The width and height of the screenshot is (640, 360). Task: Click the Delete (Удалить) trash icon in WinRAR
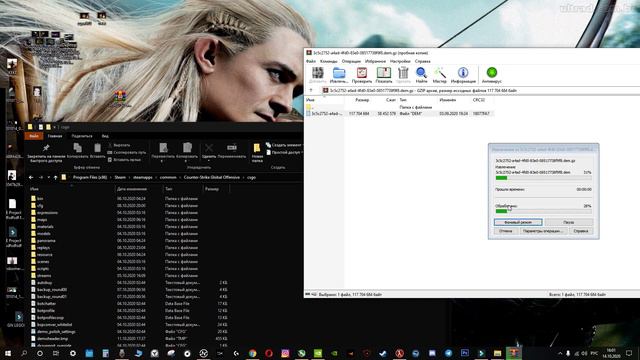click(x=403, y=75)
